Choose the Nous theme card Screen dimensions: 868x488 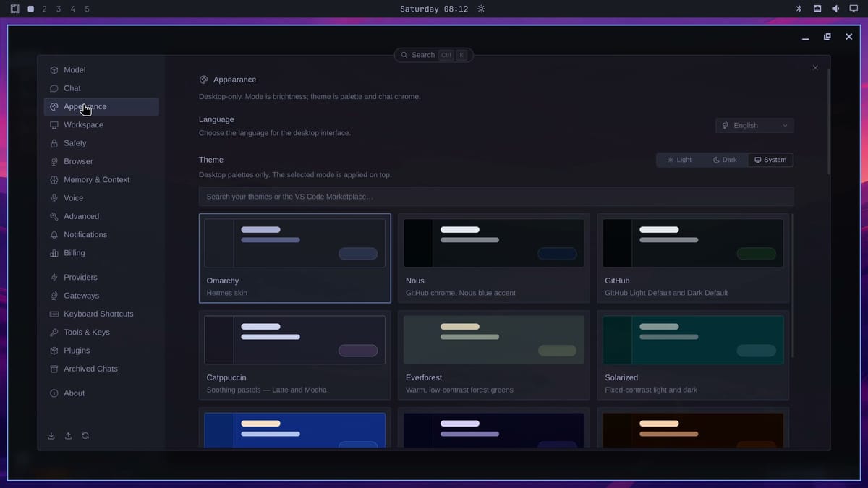494,258
